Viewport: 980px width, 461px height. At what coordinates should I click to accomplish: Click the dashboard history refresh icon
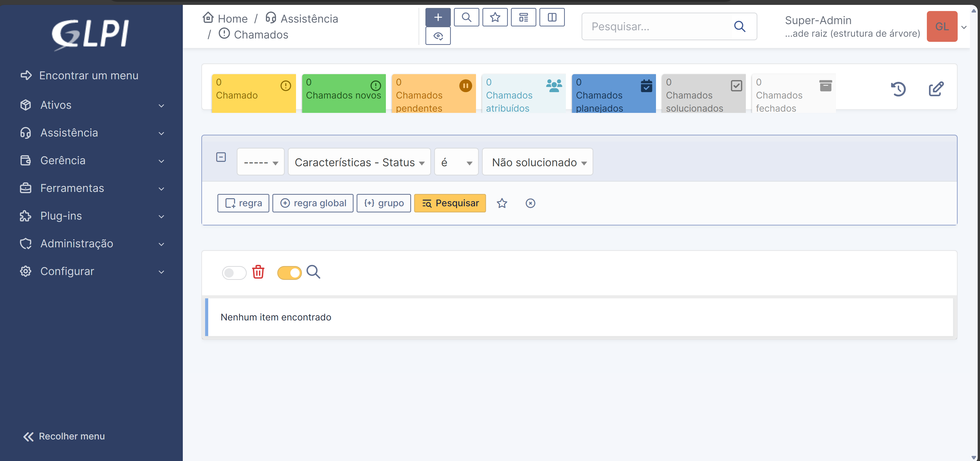pos(899,89)
